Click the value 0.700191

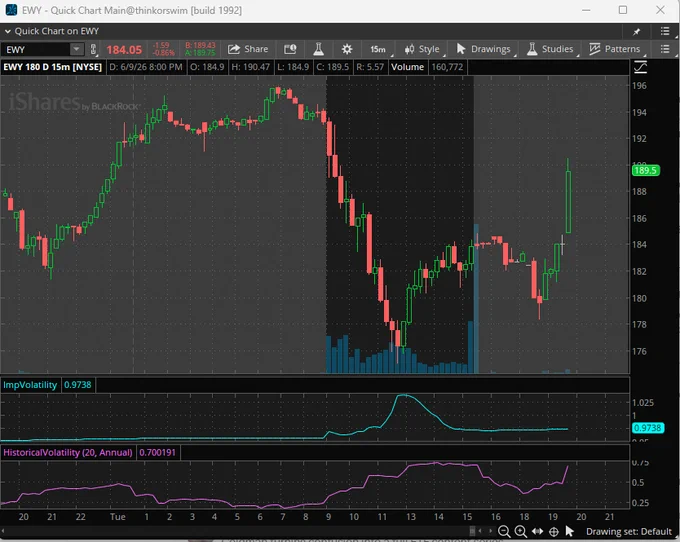pos(157,453)
